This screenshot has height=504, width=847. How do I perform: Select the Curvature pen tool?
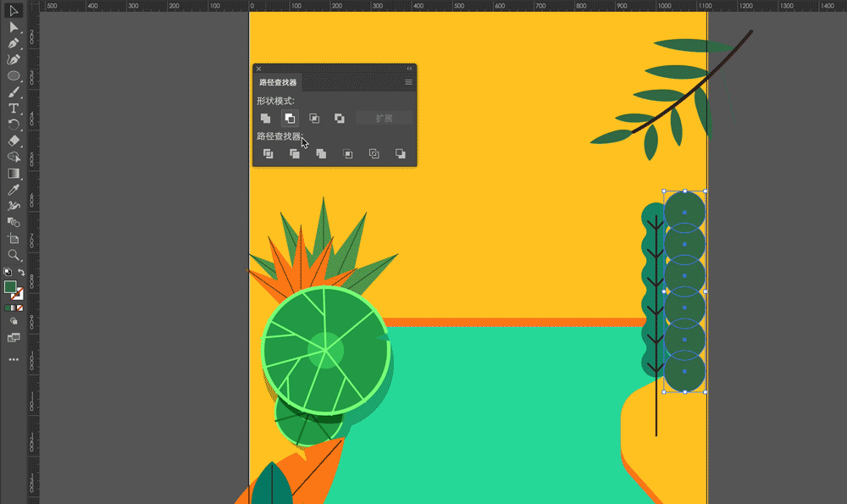point(14,59)
